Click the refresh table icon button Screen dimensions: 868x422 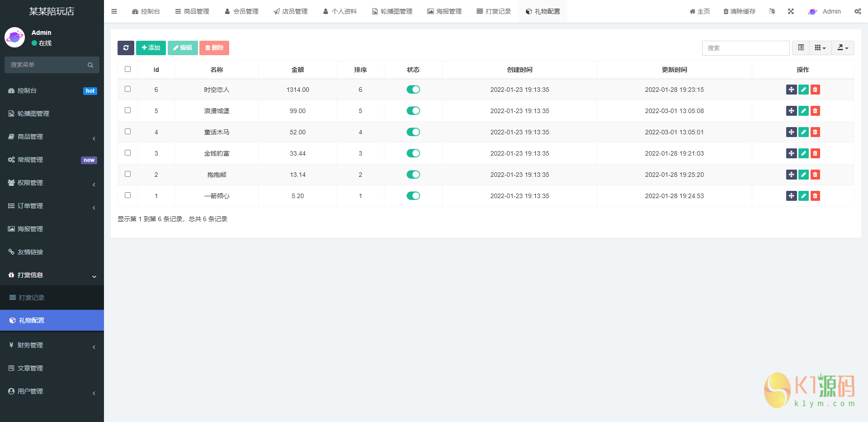tap(126, 48)
